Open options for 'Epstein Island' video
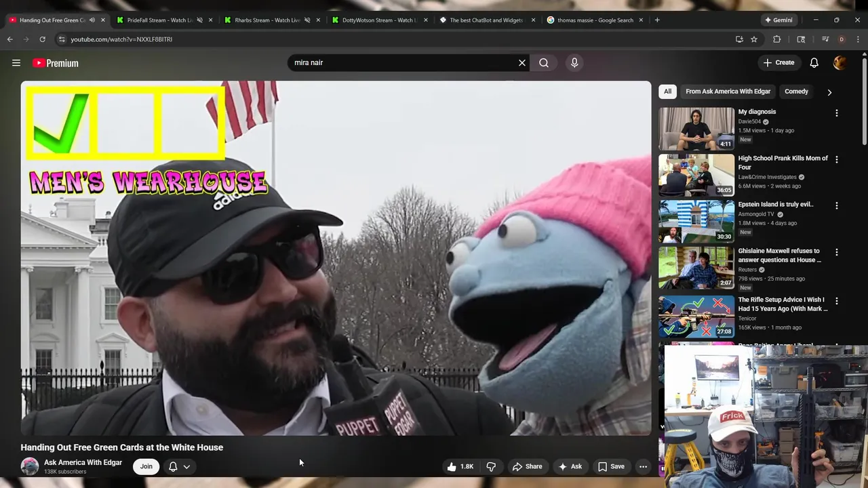The height and width of the screenshot is (488, 868). click(837, 205)
